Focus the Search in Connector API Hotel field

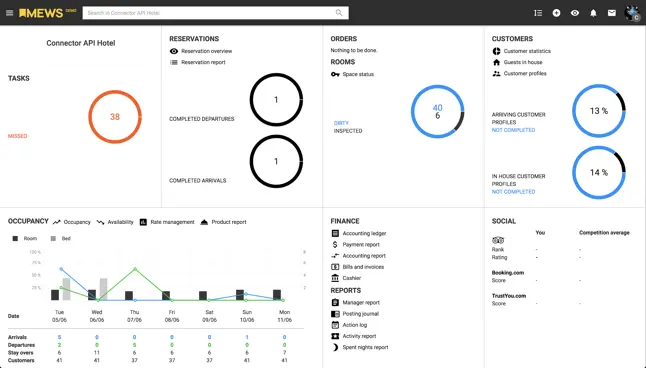[215, 13]
